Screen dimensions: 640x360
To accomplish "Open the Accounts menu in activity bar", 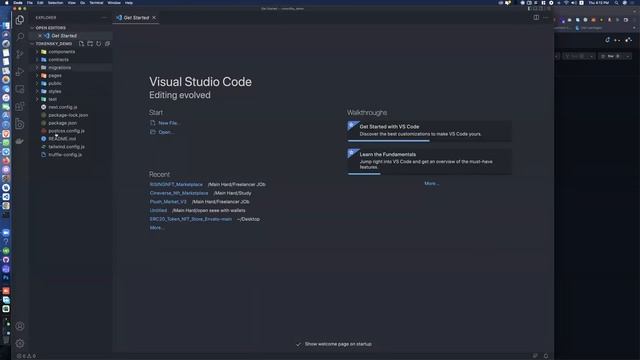I will coord(20,326).
